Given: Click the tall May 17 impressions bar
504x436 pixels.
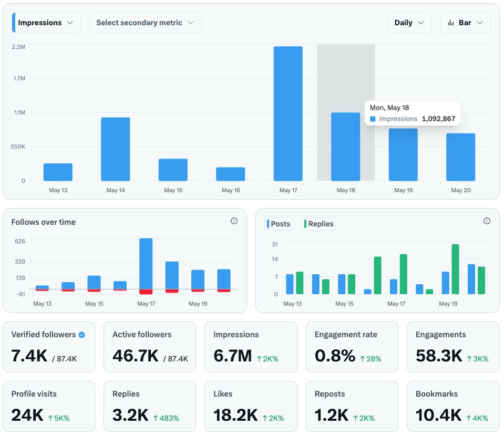Looking at the screenshot, I should (x=288, y=113).
